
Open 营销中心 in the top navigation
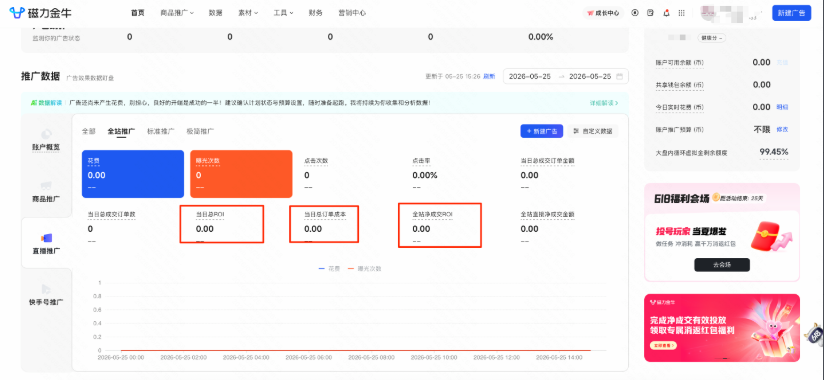pos(352,13)
